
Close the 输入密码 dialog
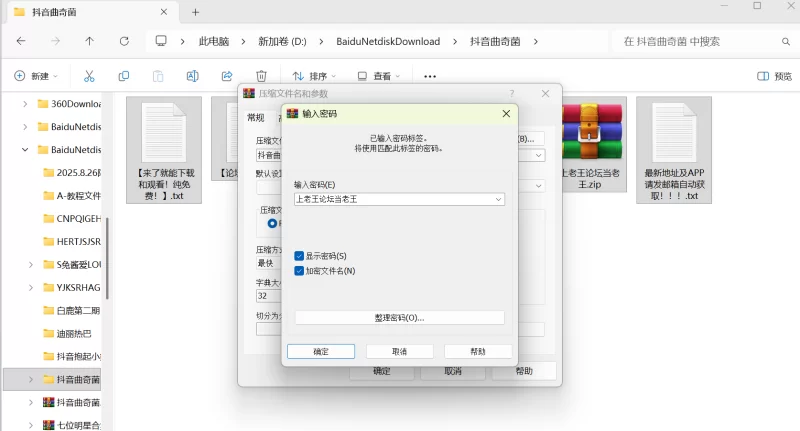point(506,114)
